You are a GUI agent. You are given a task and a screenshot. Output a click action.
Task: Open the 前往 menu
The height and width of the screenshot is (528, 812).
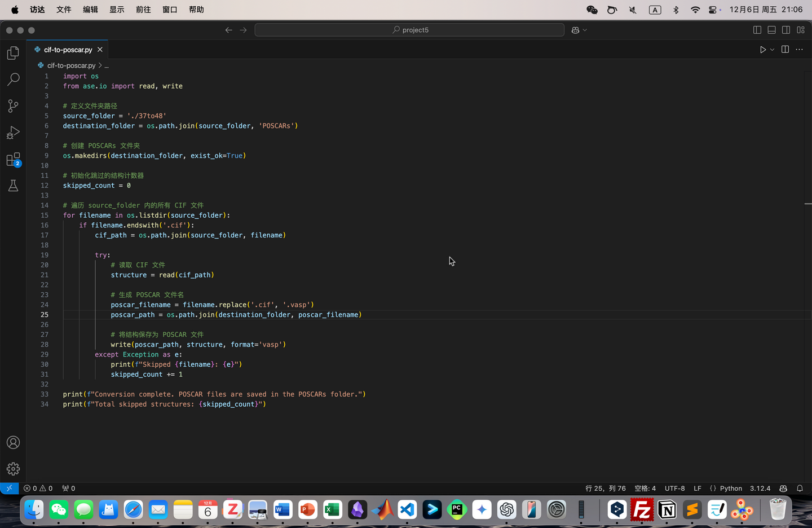point(143,10)
